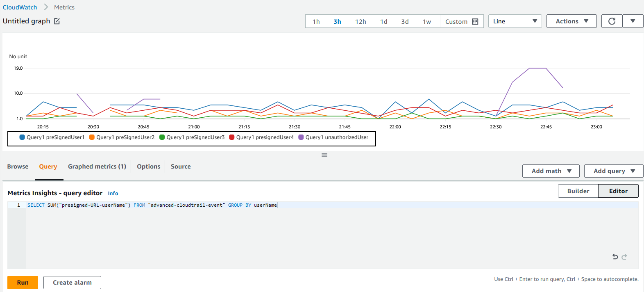
Task: Open the Custom time range calendar
Action: (462, 21)
